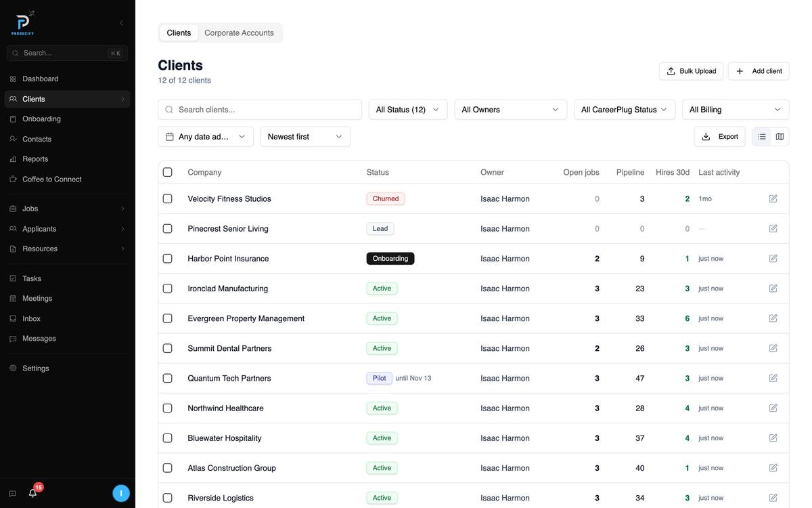
Task: Check the Northwind Healthcare checkbox
Action: coord(168,408)
